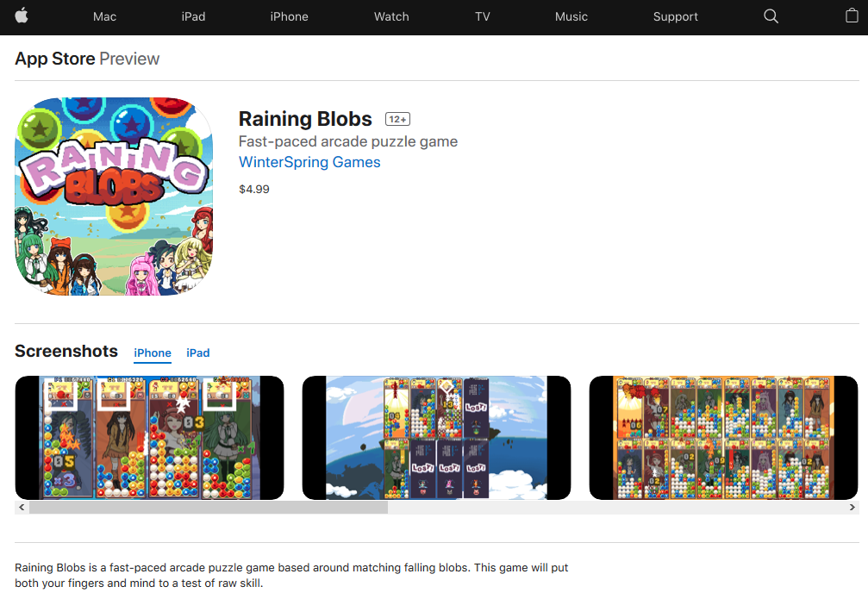Click the screenshots horizontal scrollbar thumb

pos(209,507)
